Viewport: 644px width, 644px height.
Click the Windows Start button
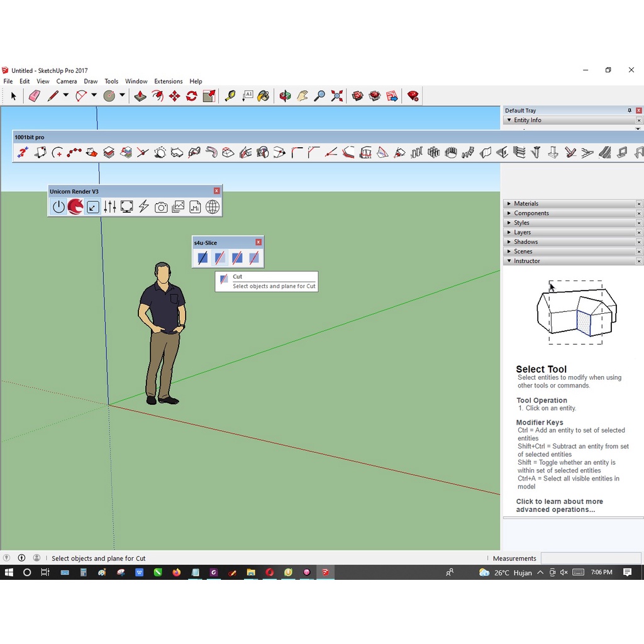click(9, 572)
